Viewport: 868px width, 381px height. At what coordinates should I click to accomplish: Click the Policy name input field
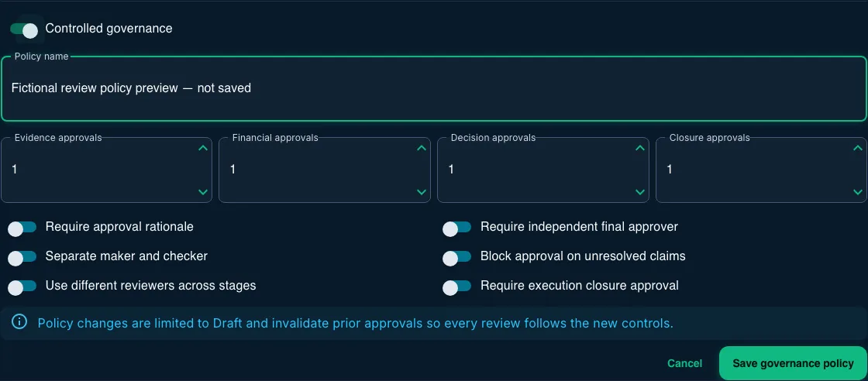point(433,88)
